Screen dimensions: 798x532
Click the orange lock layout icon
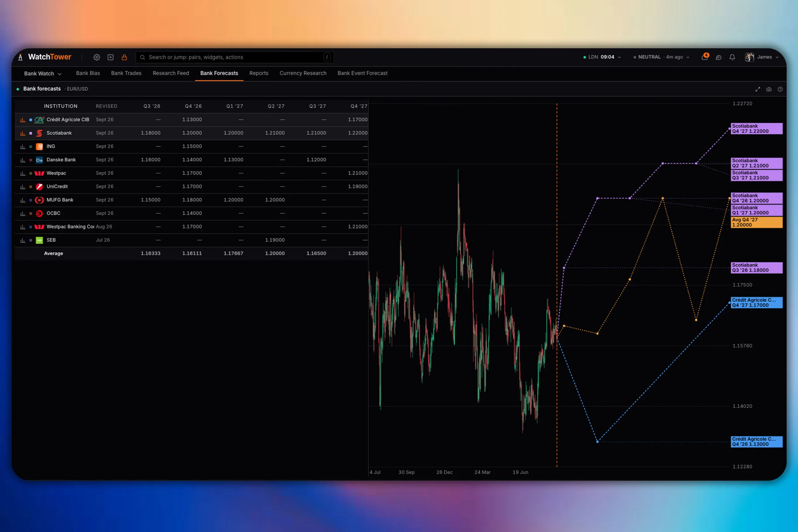pos(124,57)
